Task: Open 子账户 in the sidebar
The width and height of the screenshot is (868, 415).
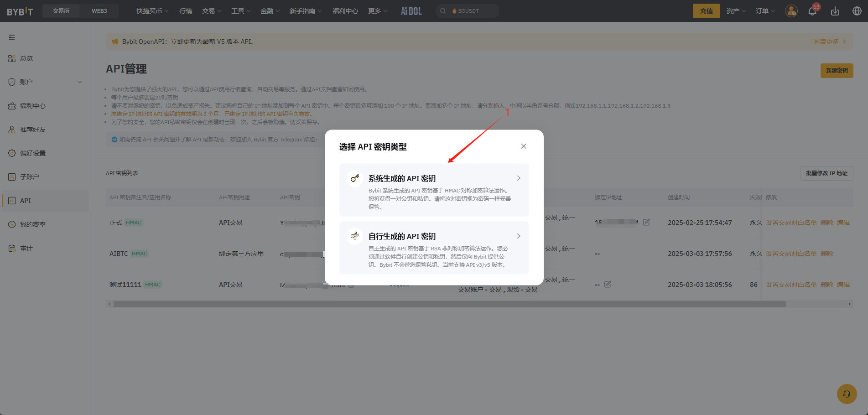Action: pos(29,177)
